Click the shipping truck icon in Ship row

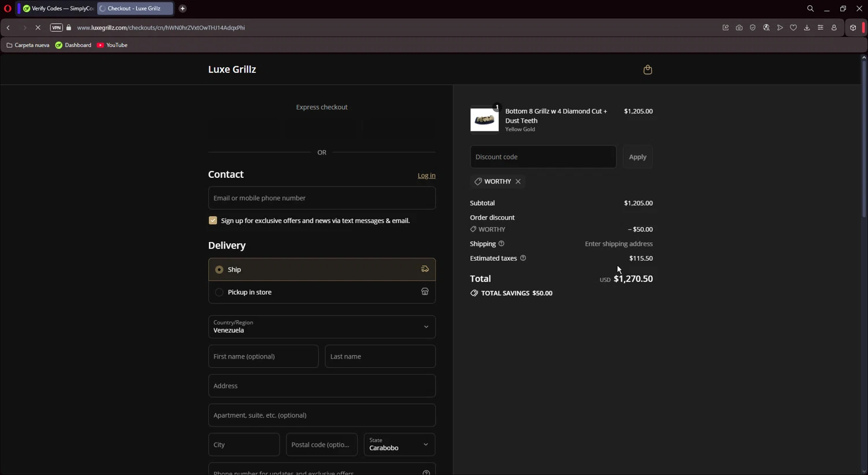[425, 269]
